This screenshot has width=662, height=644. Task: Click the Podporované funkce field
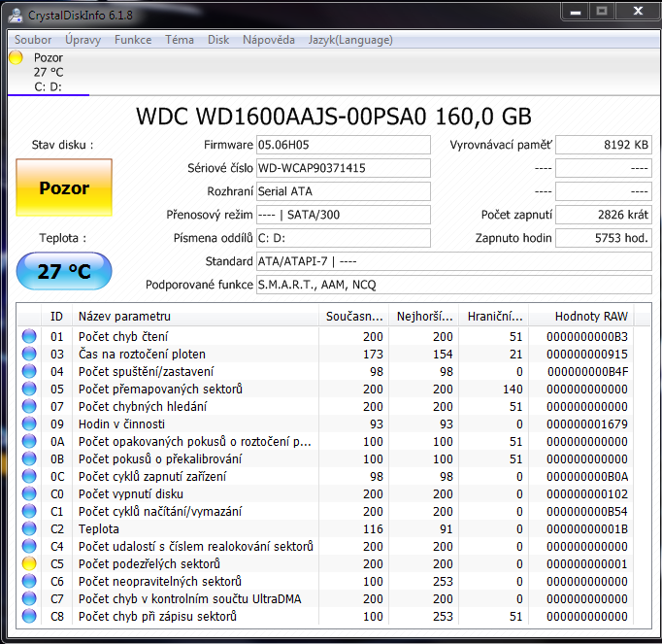454,285
